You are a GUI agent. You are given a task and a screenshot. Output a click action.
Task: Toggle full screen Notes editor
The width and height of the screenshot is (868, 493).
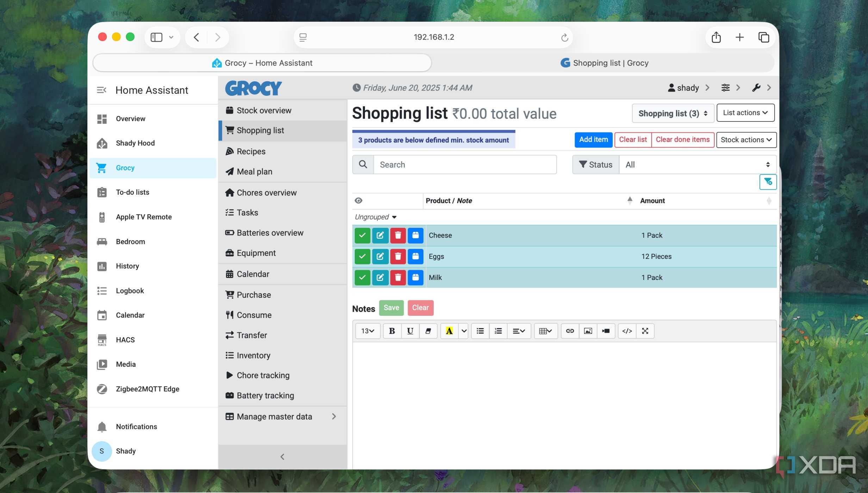click(x=645, y=331)
